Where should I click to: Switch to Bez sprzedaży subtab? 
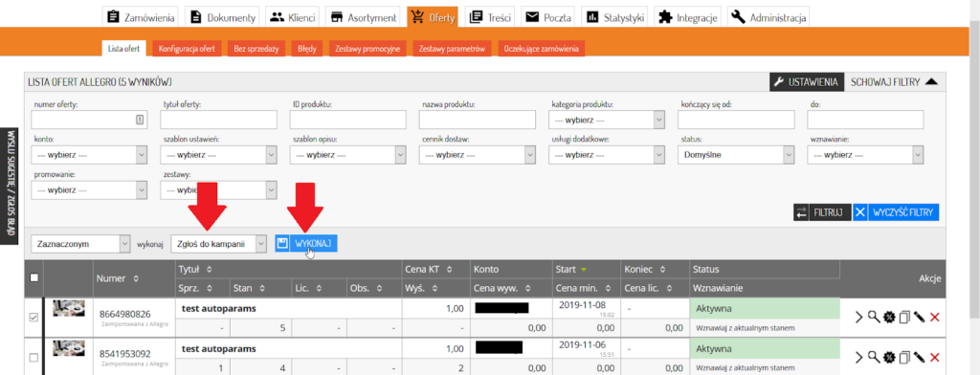[x=256, y=49]
